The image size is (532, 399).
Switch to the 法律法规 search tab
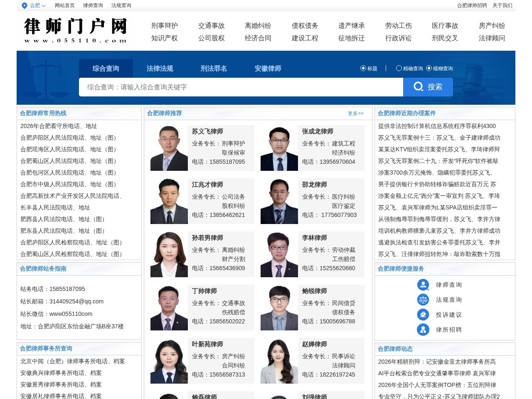[x=160, y=68]
